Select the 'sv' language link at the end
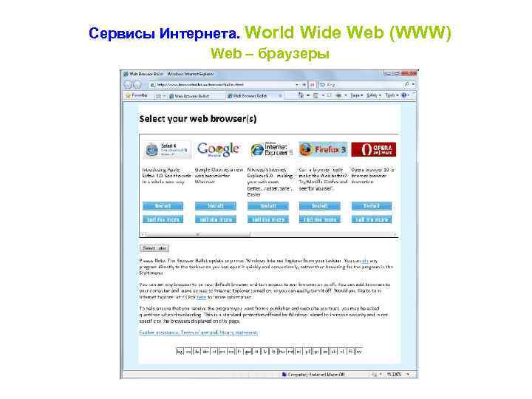The image size is (532, 399). [x=358, y=352]
